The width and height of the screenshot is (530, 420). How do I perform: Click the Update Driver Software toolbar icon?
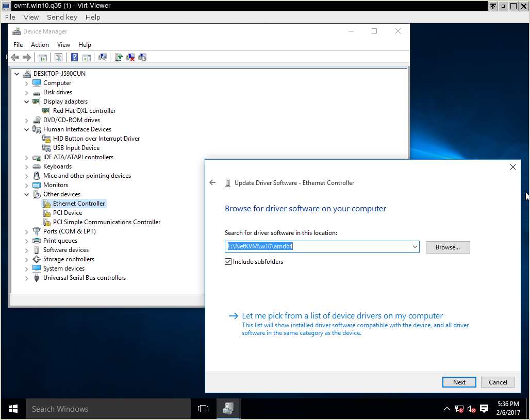coord(117,57)
